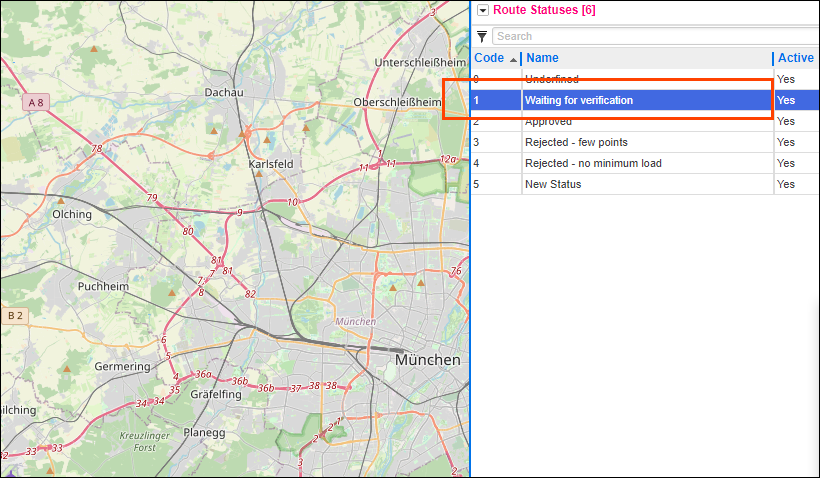Click the Unterschleißheim label on the map

pyautogui.click(x=420, y=62)
